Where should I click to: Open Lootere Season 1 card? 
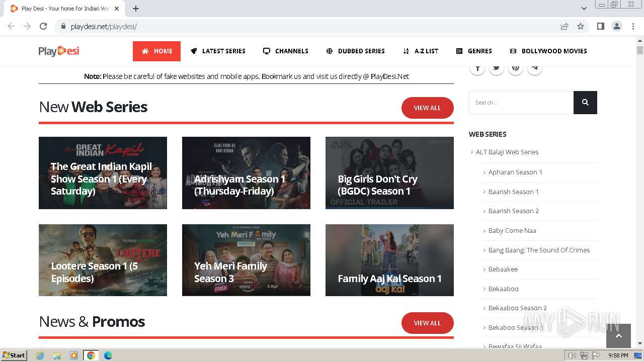103,260
